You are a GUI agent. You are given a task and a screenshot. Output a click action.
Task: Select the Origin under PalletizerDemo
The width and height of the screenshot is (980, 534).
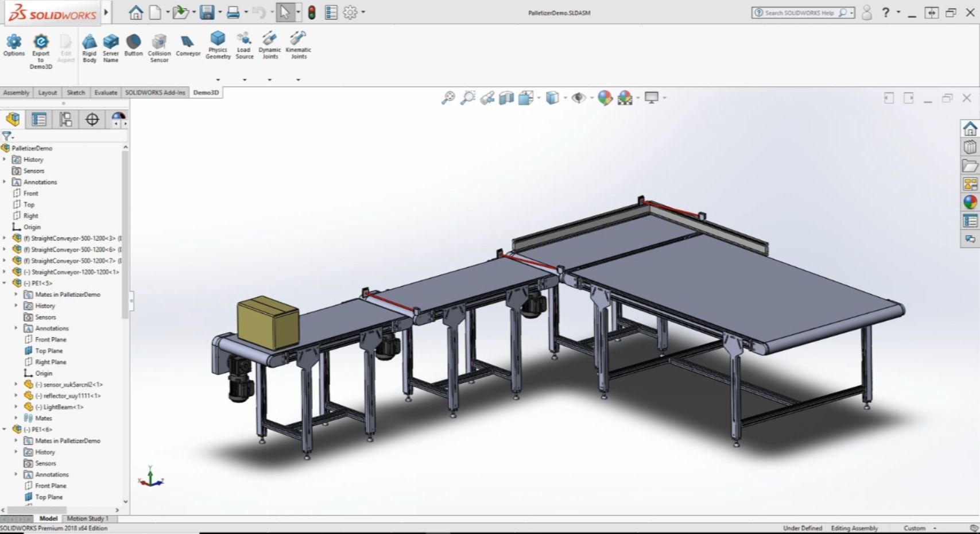click(32, 227)
